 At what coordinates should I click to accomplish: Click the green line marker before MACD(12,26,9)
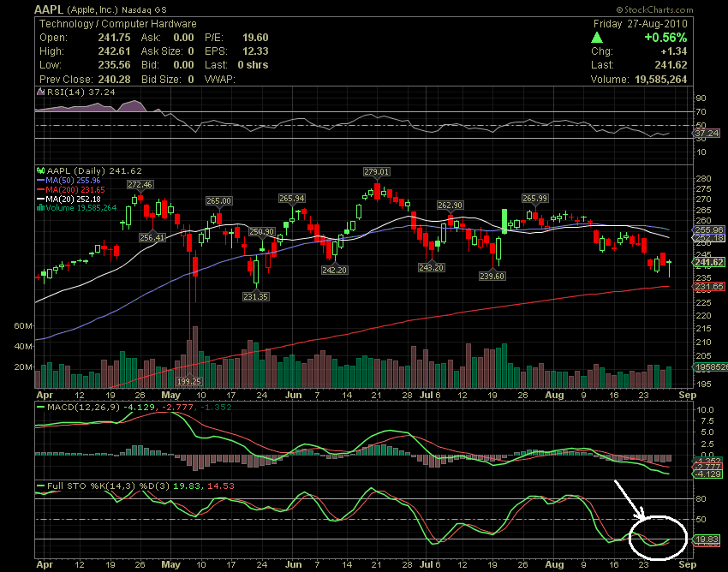pyautogui.click(x=41, y=408)
